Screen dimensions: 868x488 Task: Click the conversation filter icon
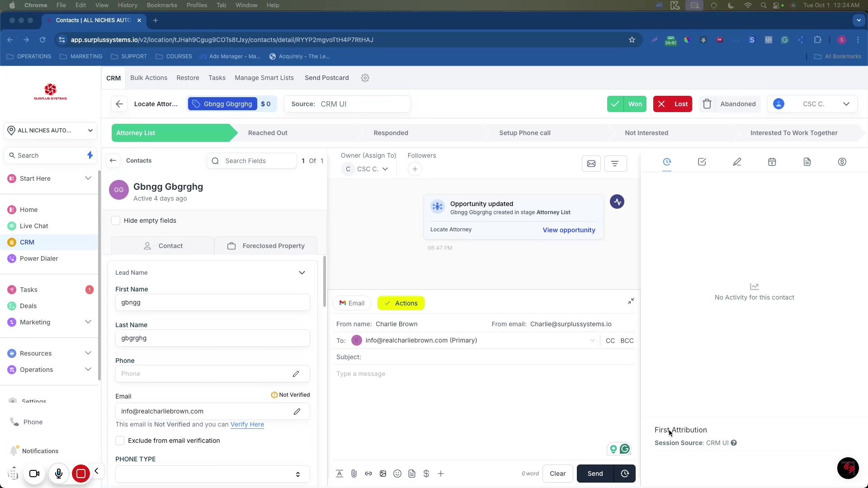(615, 164)
